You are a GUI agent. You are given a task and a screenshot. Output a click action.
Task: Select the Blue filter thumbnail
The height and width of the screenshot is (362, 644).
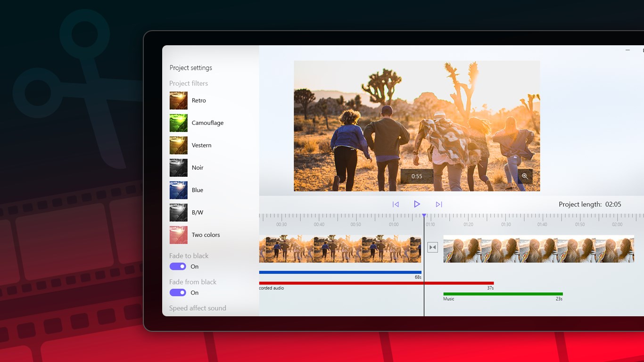pos(179,190)
